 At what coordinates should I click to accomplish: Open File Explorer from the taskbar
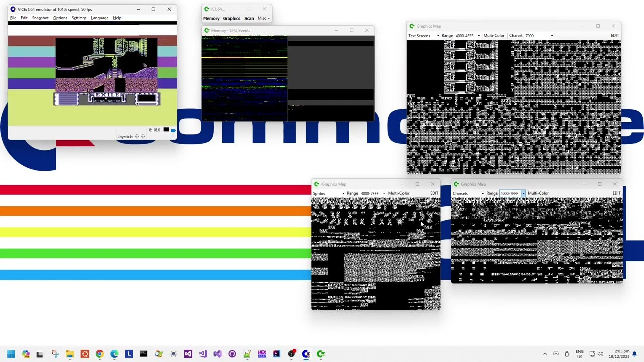click(x=70, y=354)
